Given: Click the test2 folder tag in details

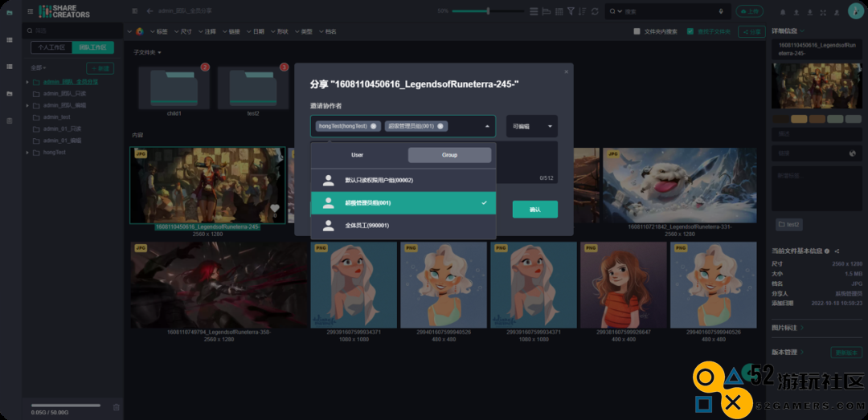Looking at the screenshot, I should pos(789,224).
